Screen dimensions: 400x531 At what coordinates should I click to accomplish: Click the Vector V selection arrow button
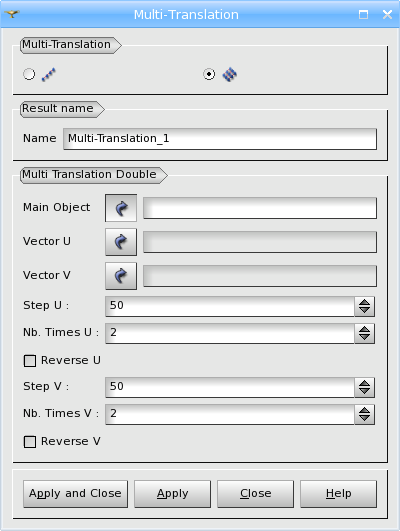[121, 276]
